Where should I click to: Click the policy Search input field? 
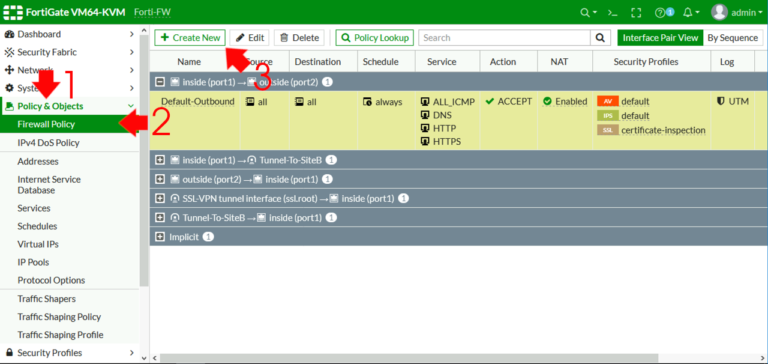click(504, 38)
